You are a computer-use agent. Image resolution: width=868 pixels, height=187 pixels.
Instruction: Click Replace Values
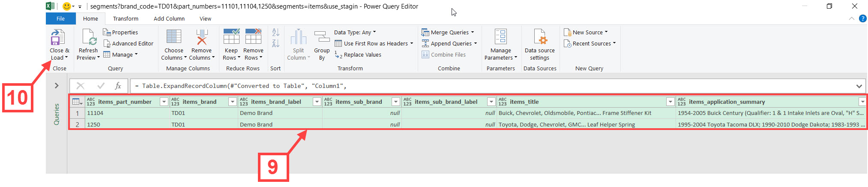(358, 54)
